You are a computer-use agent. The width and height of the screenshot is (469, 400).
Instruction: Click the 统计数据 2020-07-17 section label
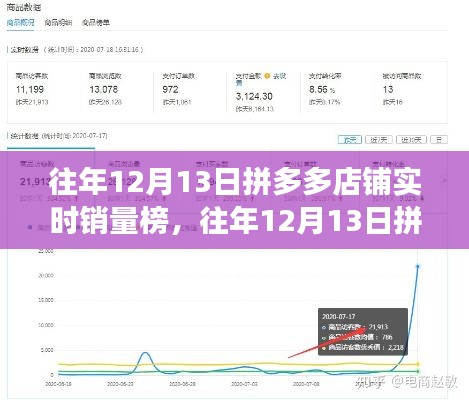click(x=59, y=136)
